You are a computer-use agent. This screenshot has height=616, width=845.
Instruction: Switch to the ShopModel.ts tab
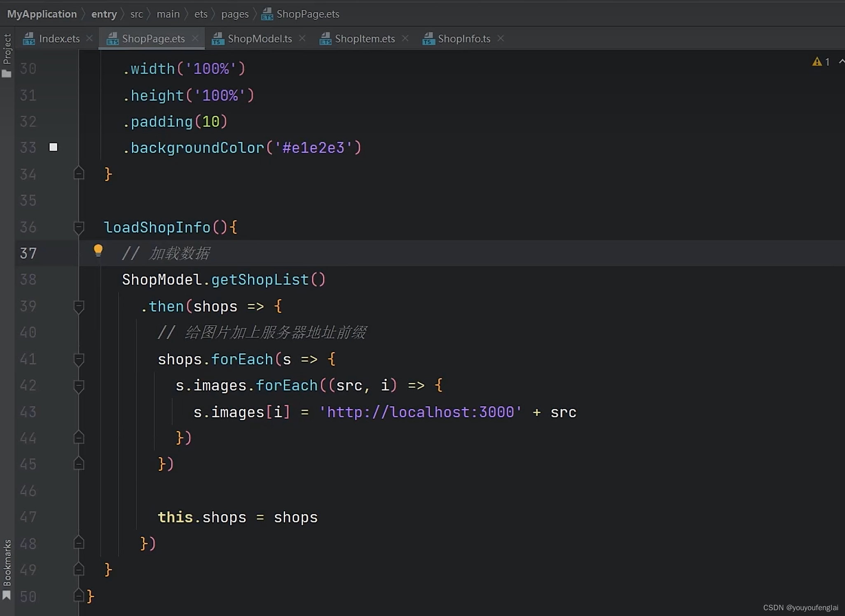[260, 39]
